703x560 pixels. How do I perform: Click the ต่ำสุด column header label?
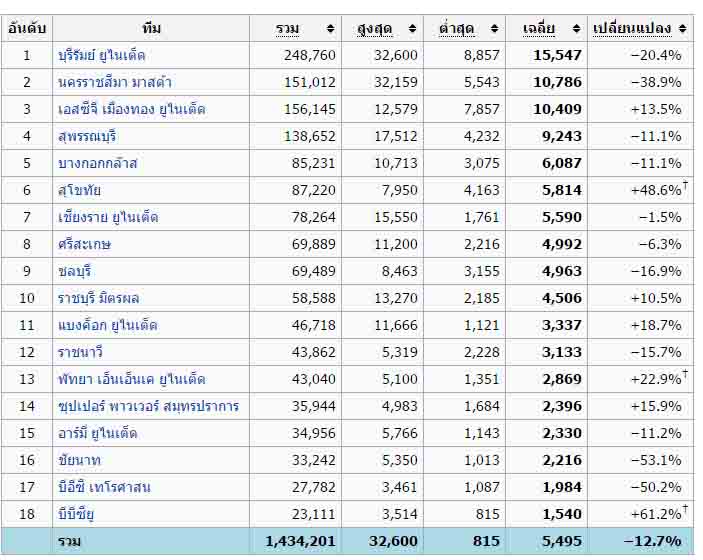tap(457, 29)
